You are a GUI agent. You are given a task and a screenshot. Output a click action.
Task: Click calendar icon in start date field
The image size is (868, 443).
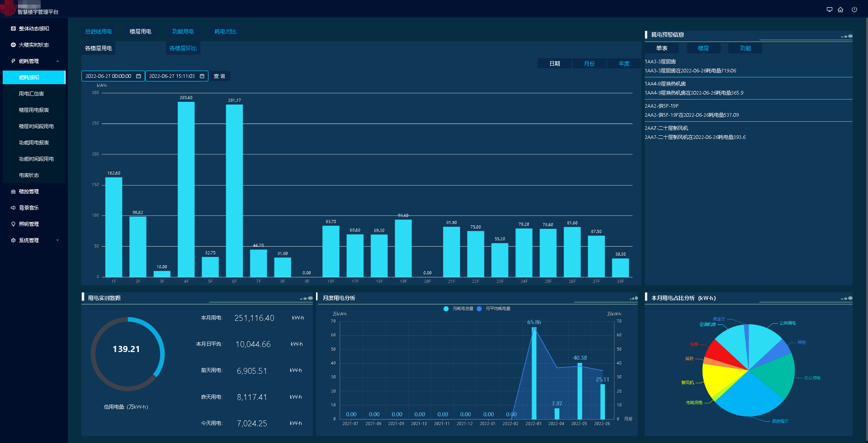139,76
